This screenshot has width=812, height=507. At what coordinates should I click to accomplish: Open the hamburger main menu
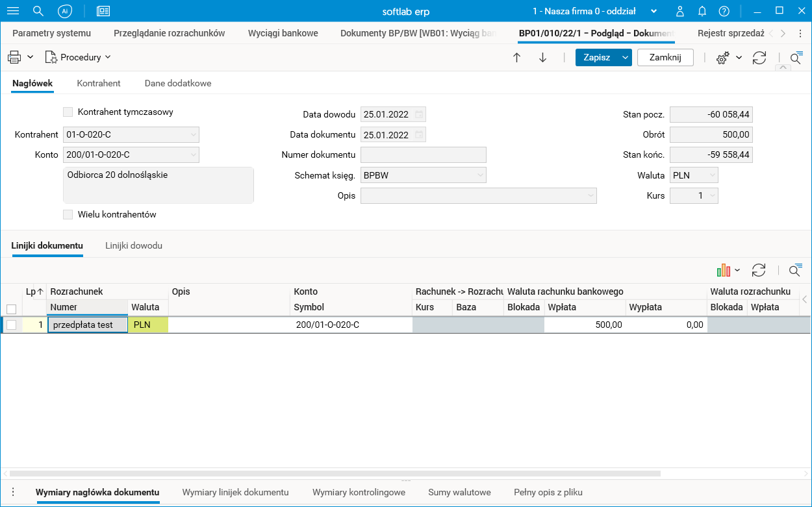point(13,11)
